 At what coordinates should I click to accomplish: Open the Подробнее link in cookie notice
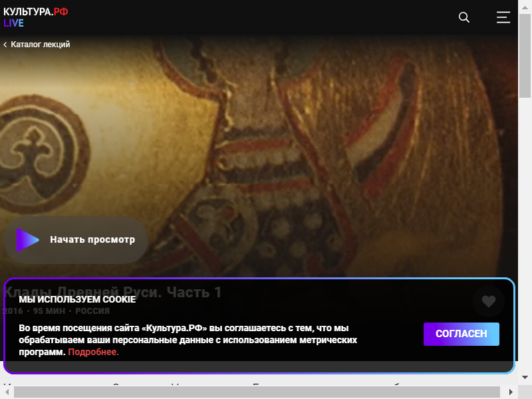93,352
